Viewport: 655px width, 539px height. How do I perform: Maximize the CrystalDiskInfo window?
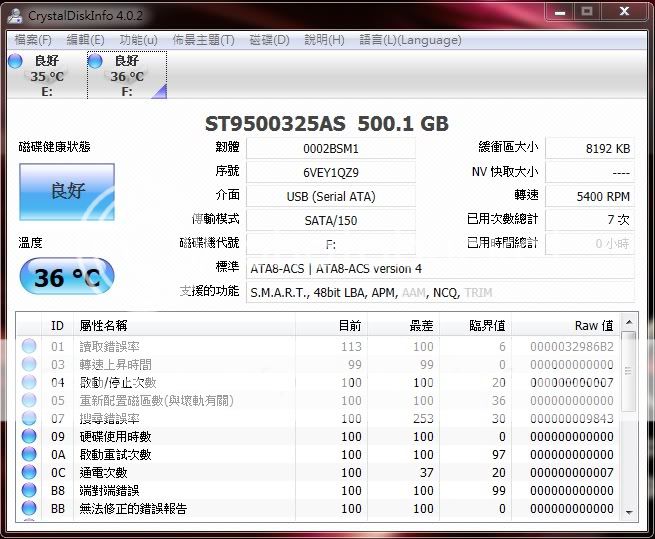(x=587, y=13)
